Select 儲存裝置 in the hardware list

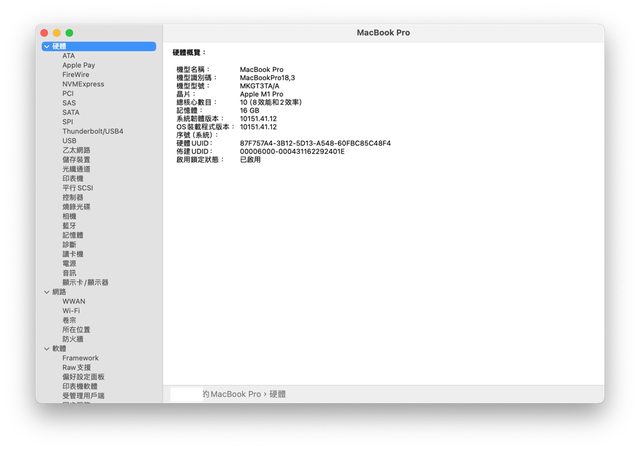pos(76,160)
